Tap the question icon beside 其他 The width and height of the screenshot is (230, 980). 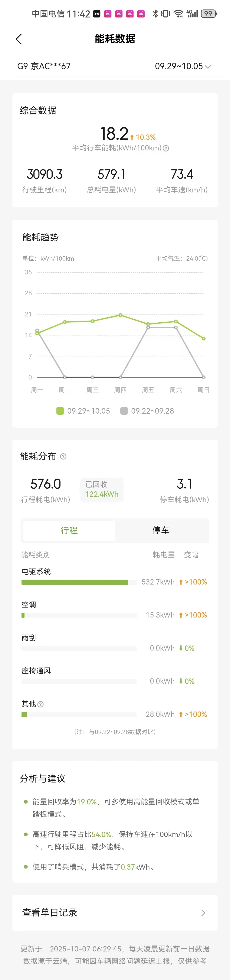41,704
